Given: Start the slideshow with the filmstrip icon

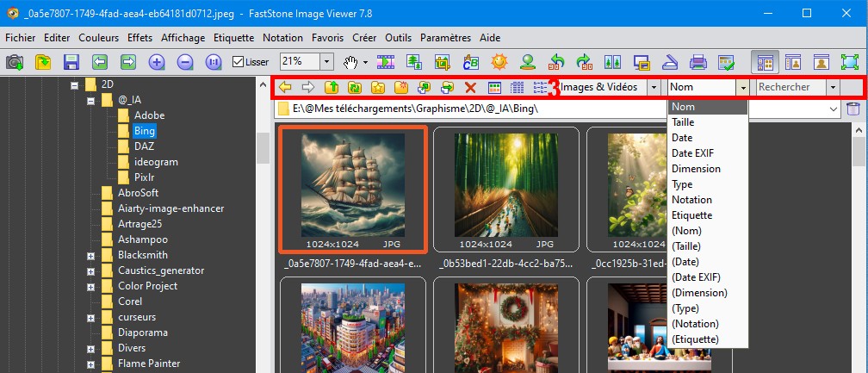Looking at the screenshot, I should pos(386,61).
